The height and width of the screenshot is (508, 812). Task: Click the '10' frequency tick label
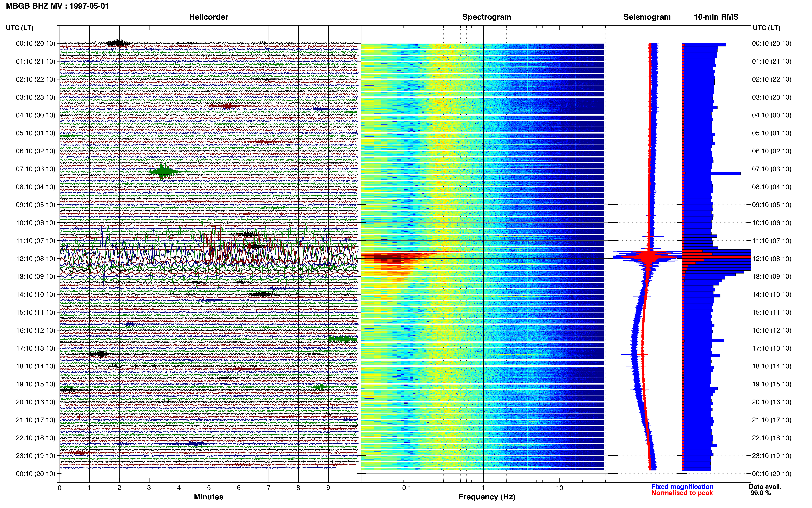tap(559, 488)
